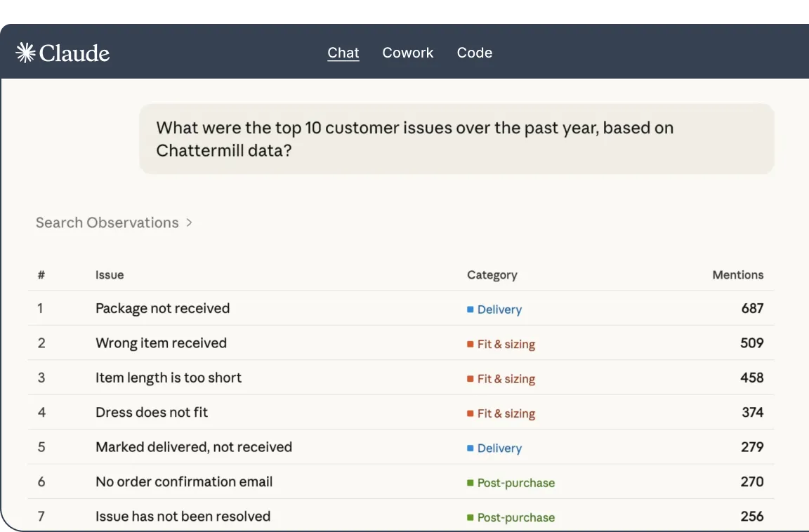
Task: Click the Mentions column header
Action: point(738,274)
